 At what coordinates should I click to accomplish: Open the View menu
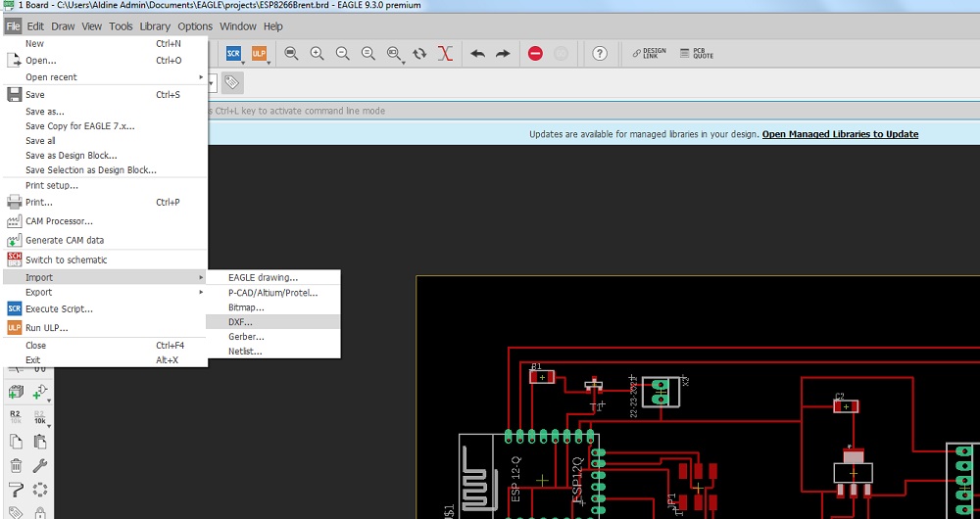[92, 26]
